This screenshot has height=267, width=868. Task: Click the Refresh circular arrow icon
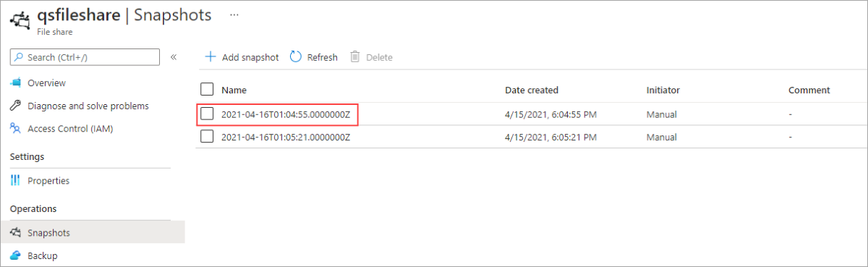click(x=296, y=57)
